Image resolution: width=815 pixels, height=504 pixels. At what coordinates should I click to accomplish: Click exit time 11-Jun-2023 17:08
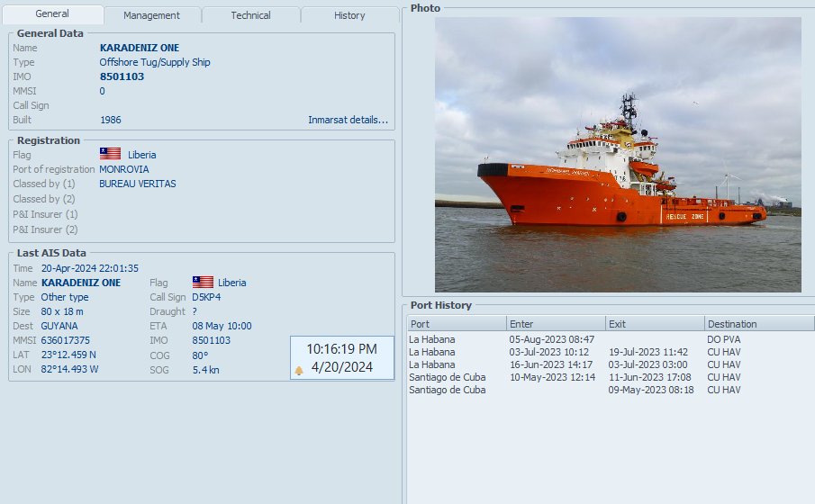click(x=649, y=377)
